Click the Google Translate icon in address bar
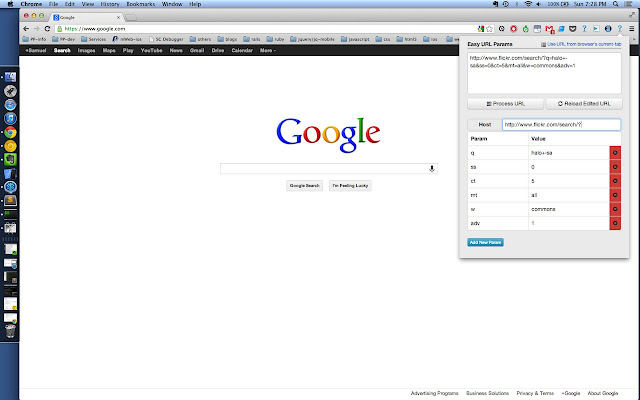The image size is (640, 400). tap(481, 29)
